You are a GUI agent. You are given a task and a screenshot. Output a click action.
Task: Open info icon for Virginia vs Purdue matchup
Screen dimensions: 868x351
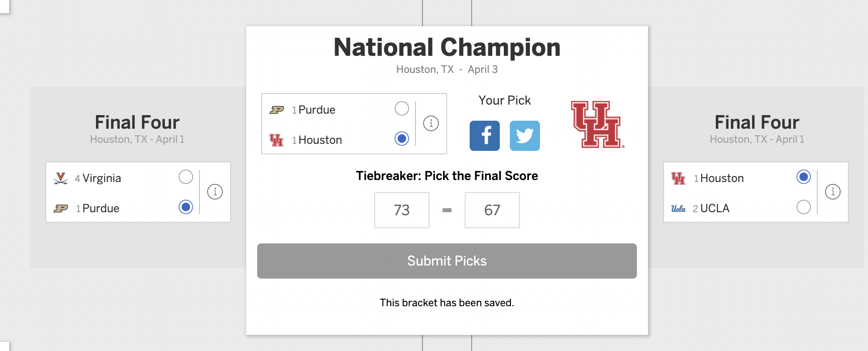(215, 192)
